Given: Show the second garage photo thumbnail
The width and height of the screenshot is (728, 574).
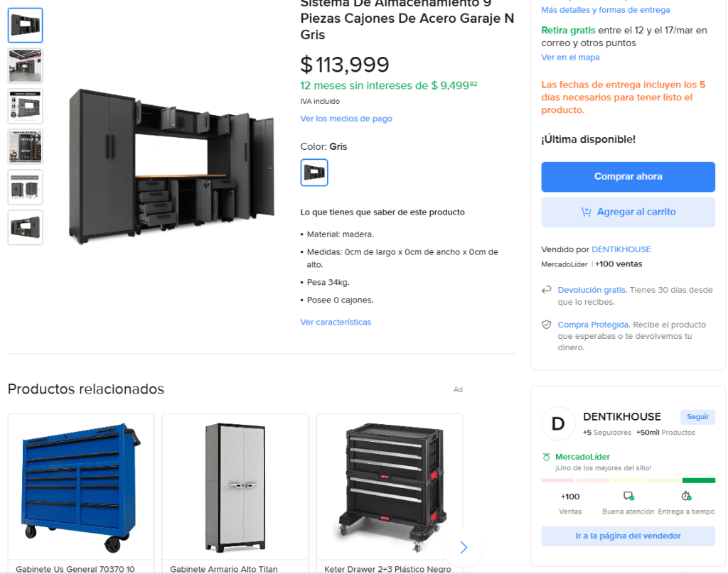Looking at the screenshot, I should pyautogui.click(x=26, y=66).
